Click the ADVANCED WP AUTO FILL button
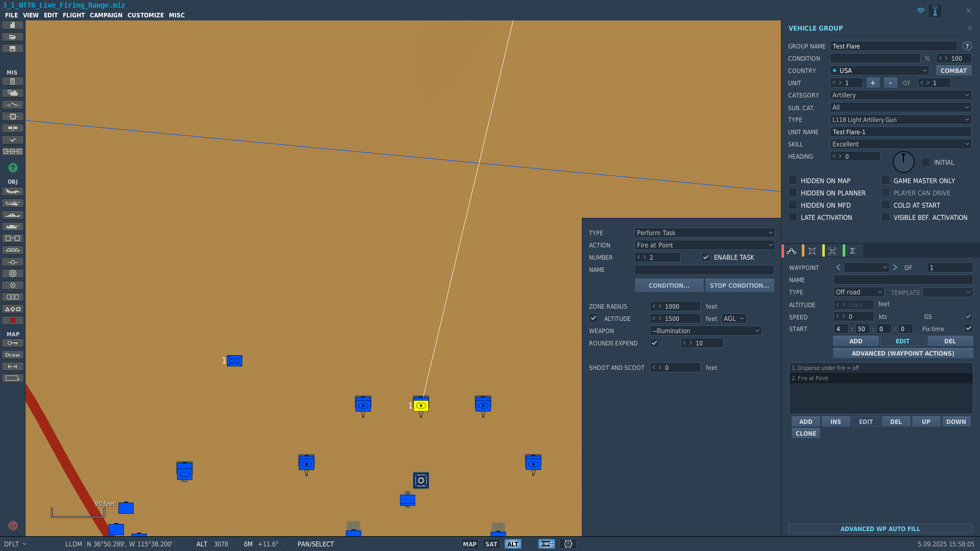Image resolution: width=980 pixels, height=551 pixels. tap(880, 529)
